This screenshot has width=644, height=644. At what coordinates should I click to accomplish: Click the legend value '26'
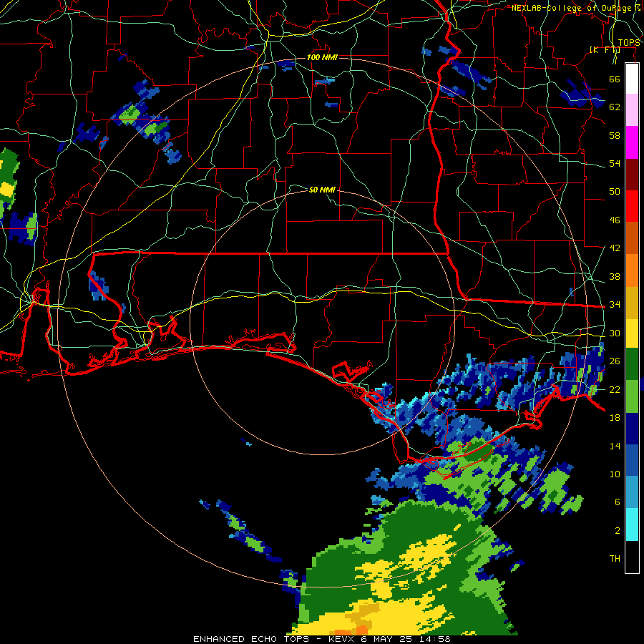click(x=615, y=361)
